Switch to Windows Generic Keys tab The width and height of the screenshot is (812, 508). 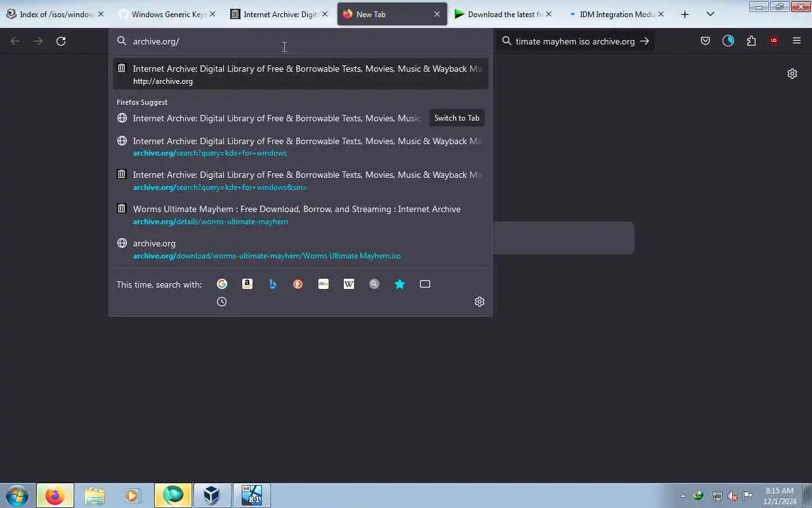(168, 14)
